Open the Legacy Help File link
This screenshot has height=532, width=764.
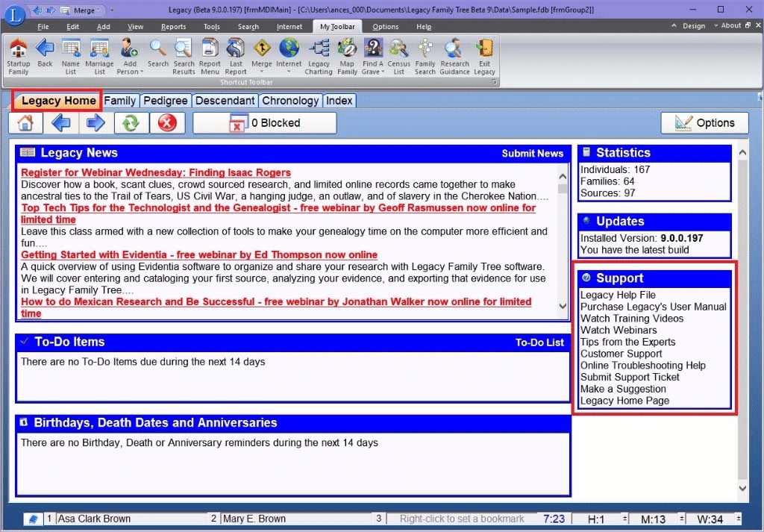618,295
